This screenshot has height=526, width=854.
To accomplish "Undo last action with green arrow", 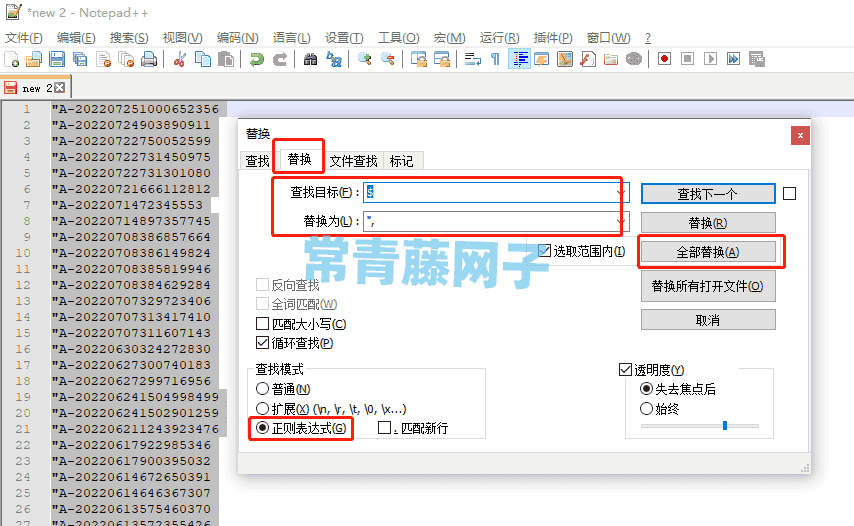I will point(257,59).
